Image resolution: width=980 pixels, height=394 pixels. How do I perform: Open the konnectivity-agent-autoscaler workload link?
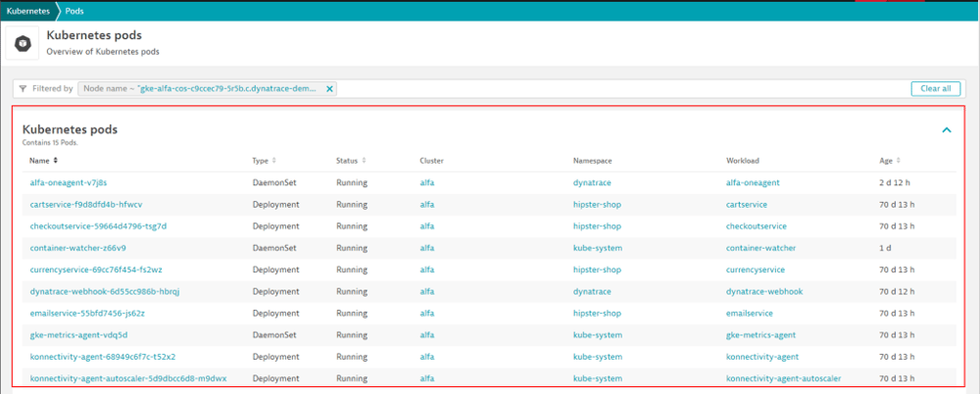(x=783, y=378)
